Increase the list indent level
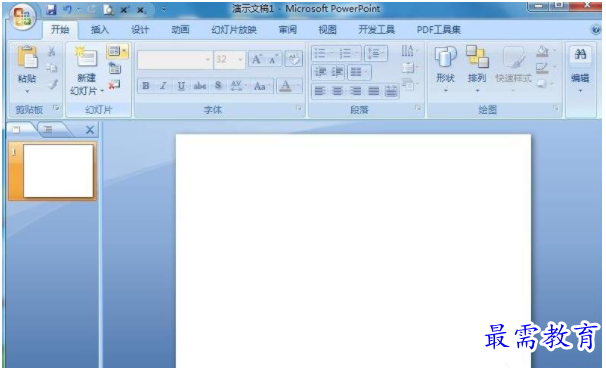 click(337, 72)
